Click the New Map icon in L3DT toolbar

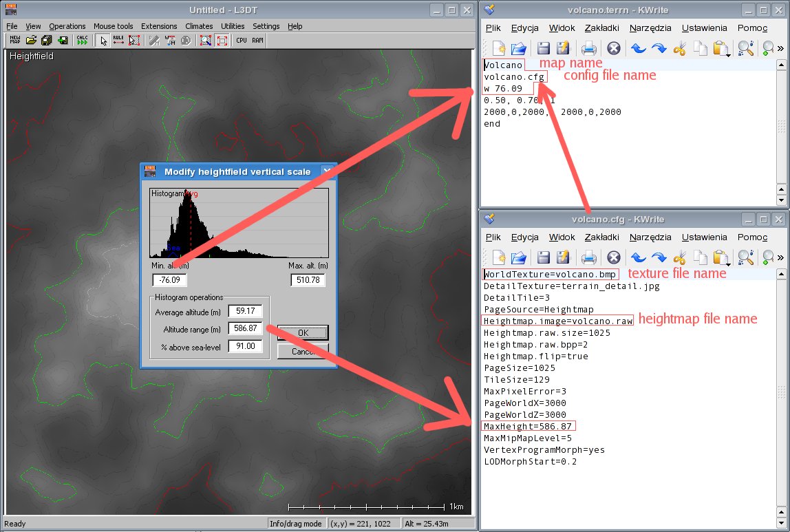[x=15, y=41]
